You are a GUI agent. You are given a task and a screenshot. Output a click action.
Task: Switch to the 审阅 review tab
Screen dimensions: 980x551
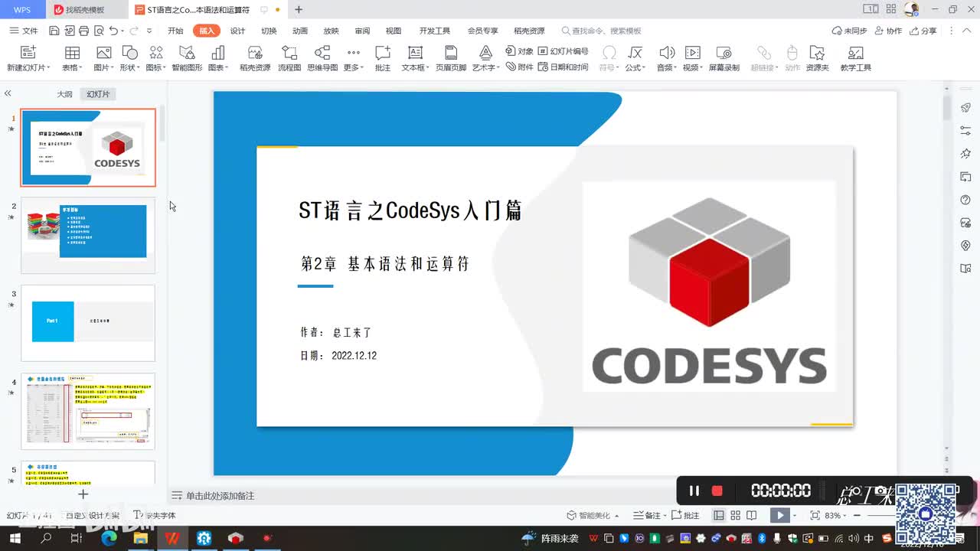362,31
